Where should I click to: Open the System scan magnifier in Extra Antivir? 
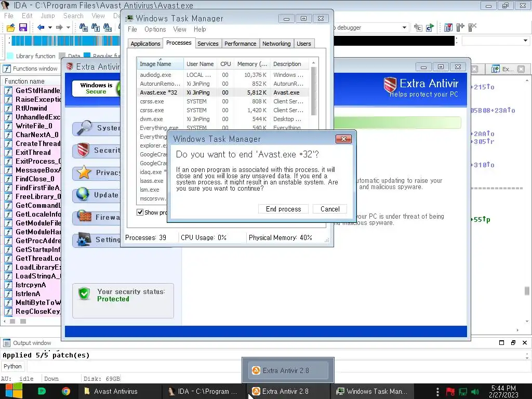(96, 128)
